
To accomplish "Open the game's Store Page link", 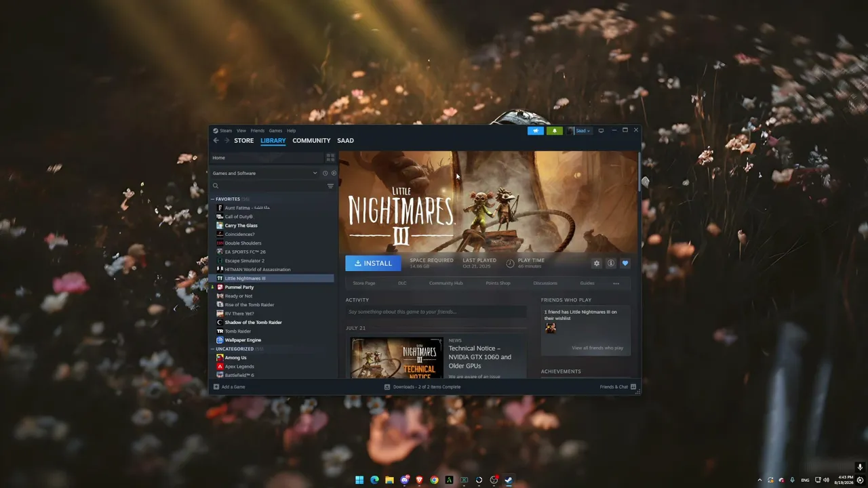I will pyautogui.click(x=364, y=283).
